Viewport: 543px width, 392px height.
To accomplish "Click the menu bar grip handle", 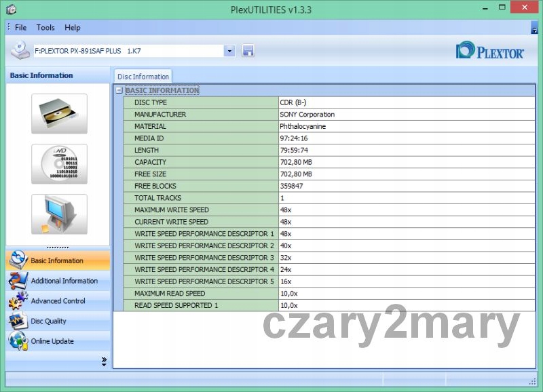I will pyautogui.click(x=9, y=27).
